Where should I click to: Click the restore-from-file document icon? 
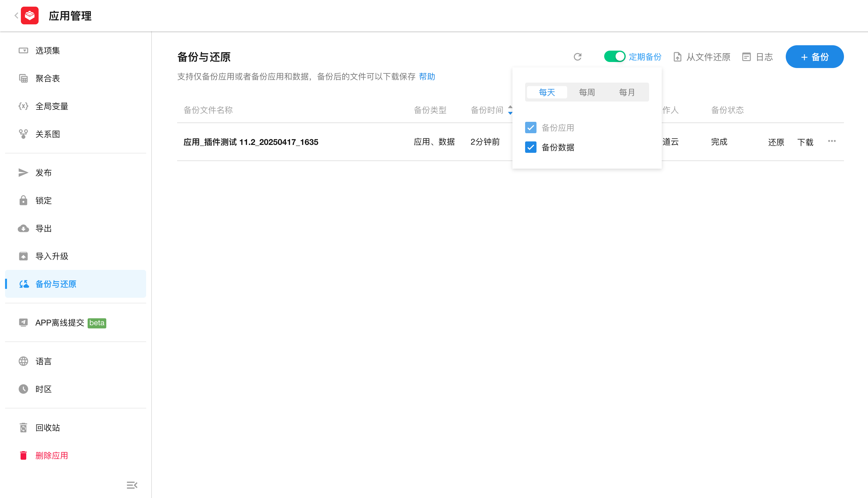(x=677, y=57)
